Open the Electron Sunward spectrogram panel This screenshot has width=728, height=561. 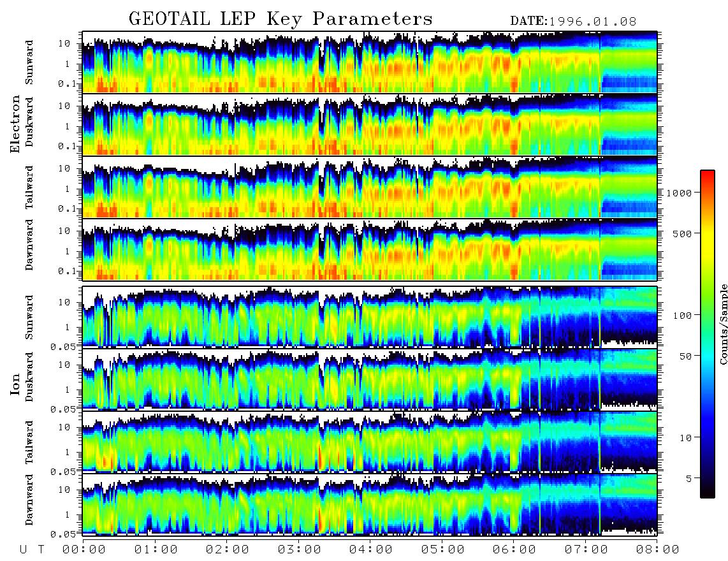coord(370,62)
